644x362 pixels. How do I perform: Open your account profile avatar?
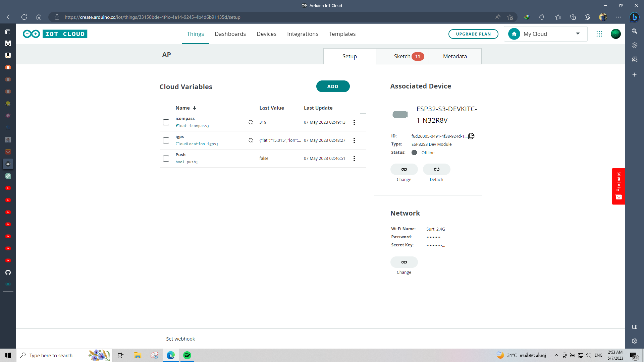coord(616,34)
